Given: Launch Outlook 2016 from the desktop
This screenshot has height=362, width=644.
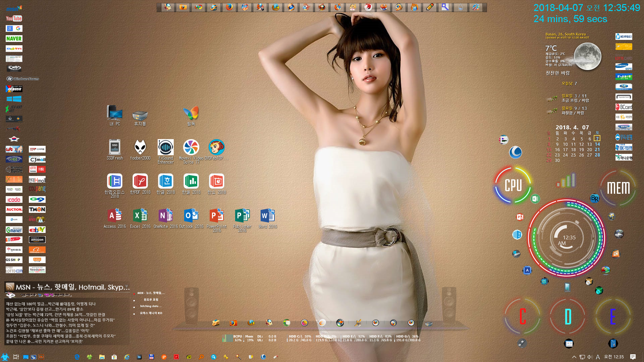Looking at the screenshot, I should pos(191,218).
